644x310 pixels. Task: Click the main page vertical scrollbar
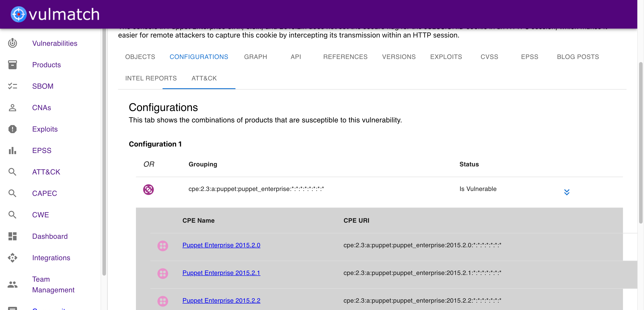tap(640, 142)
